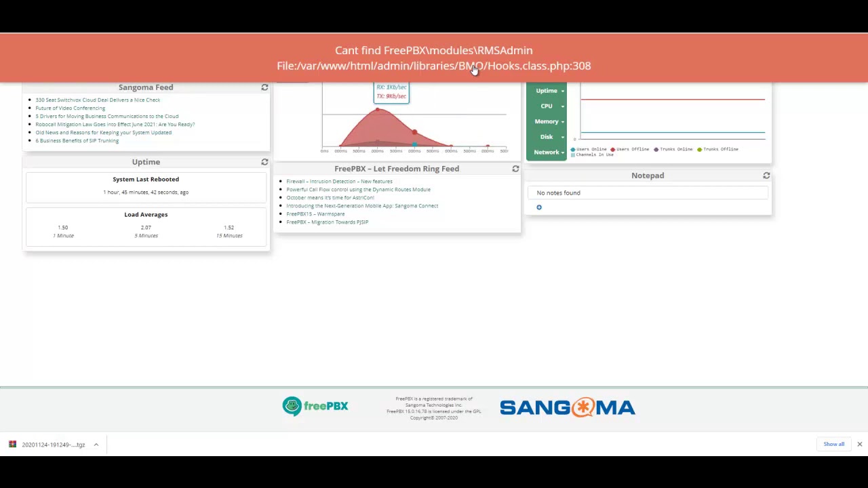Open 'Firewall – Intrusion Detection' feed link
The width and height of the screenshot is (868, 488).
(x=339, y=181)
